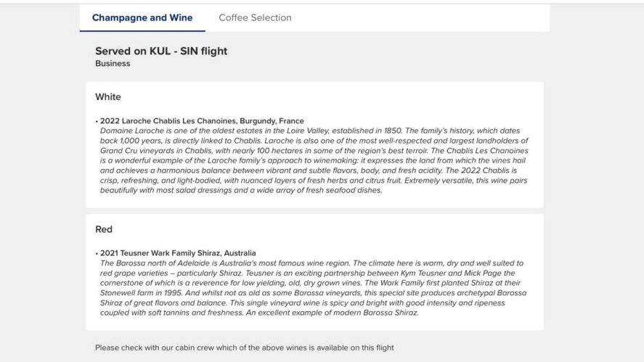Select the Champagne and Wine tab
Viewport: 644px width, 362px height.
pos(142,17)
